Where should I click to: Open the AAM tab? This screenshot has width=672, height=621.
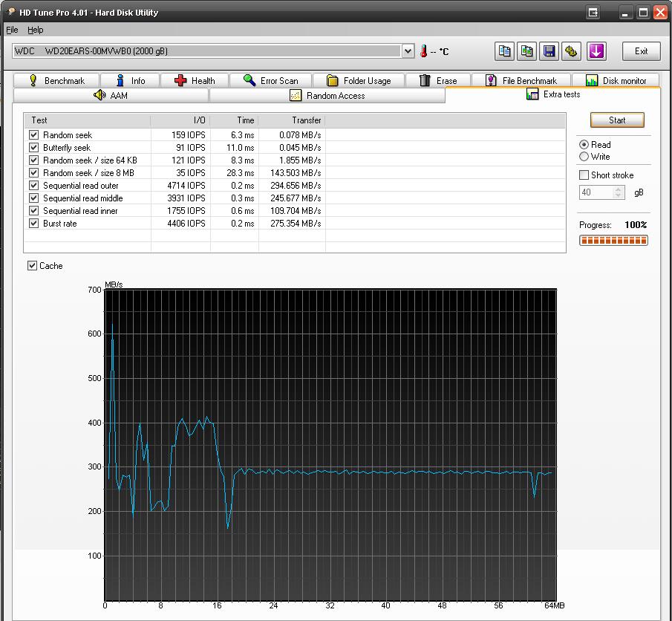pos(111,95)
